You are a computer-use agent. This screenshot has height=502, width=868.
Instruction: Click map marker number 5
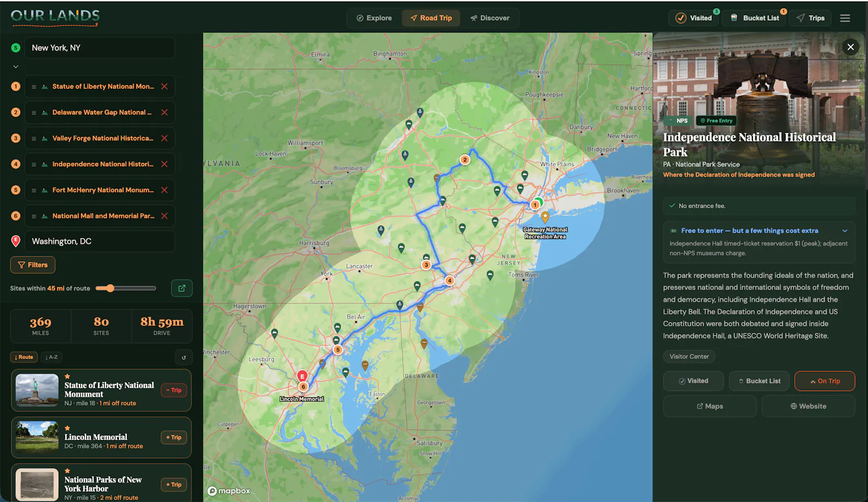click(x=337, y=350)
